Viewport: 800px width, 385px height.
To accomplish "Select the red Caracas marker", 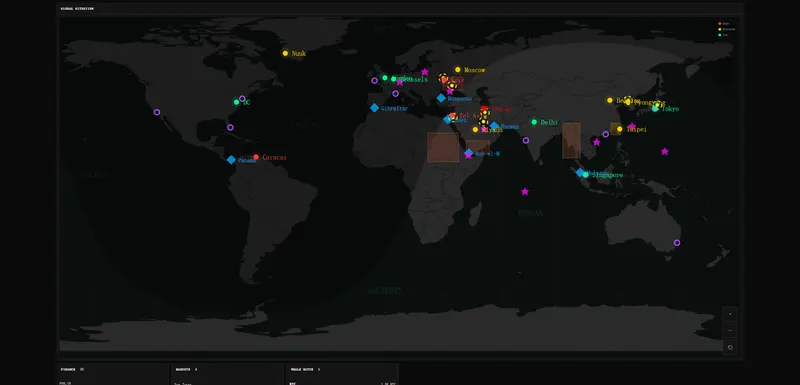I will click(x=256, y=157).
